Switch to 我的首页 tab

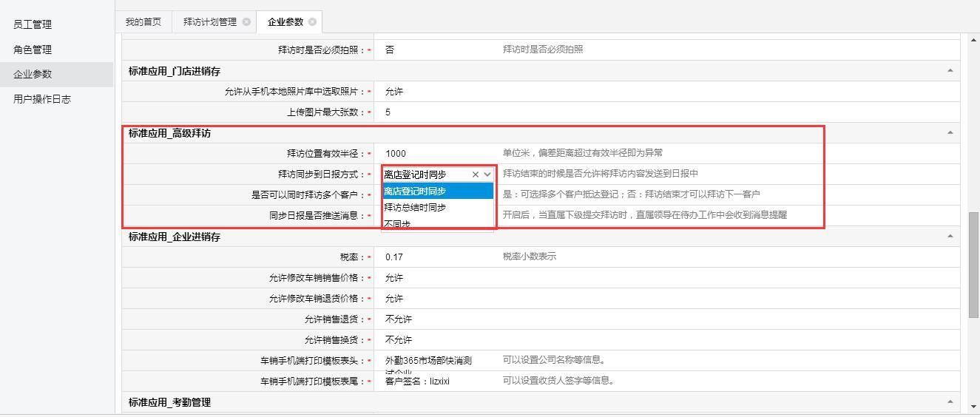(x=143, y=22)
